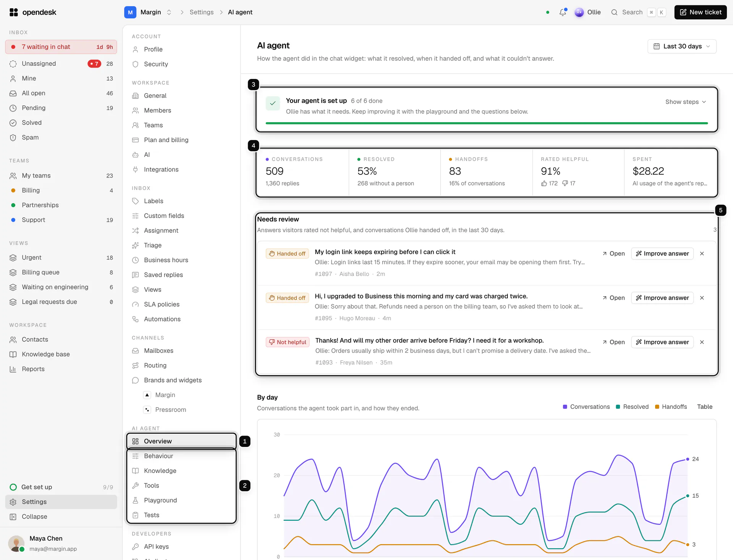733x560 pixels.
Task: Click the API keys key icon
Action: coord(135,547)
